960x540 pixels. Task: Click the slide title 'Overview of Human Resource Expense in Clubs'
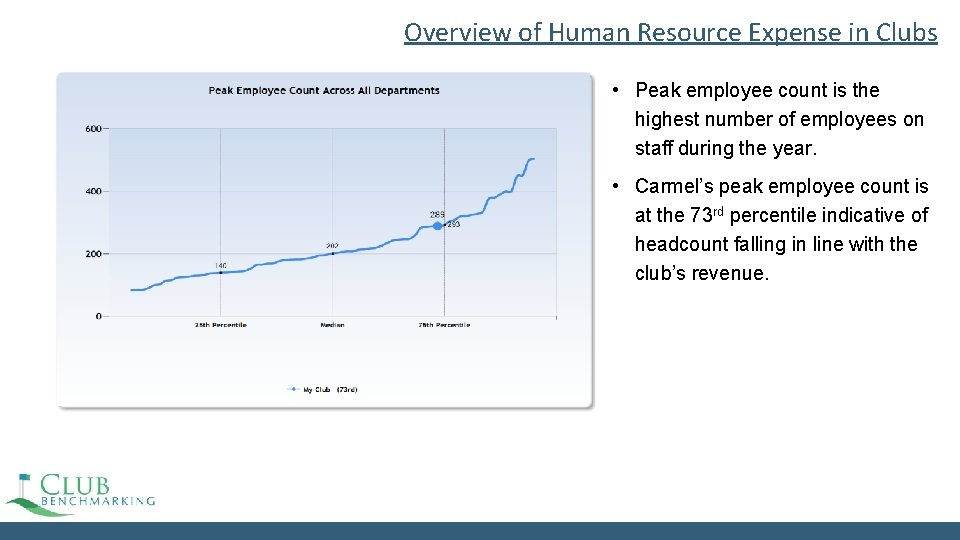[x=670, y=32]
